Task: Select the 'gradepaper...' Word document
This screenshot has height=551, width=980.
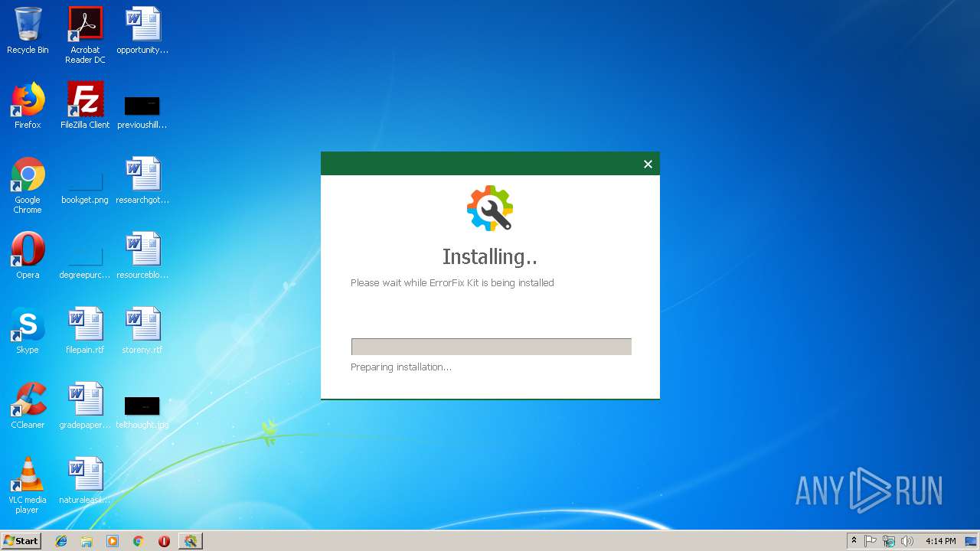Action: pyautogui.click(x=85, y=406)
